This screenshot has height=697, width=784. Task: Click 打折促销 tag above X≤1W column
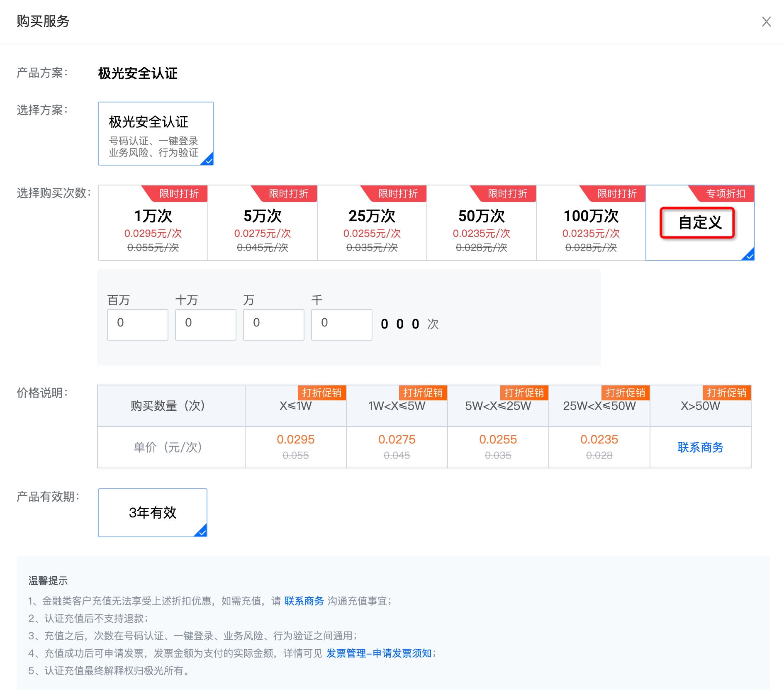coord(322,392)
